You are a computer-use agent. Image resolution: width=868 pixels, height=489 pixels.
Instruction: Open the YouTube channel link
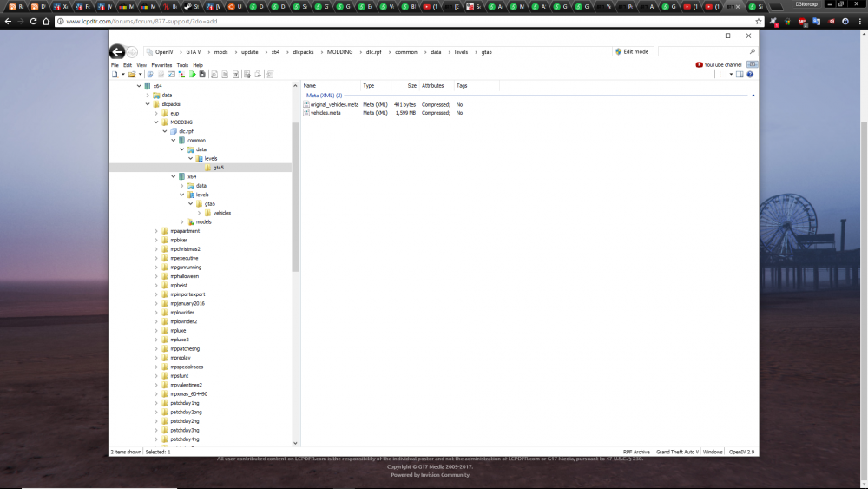click(x=719, y=65)
